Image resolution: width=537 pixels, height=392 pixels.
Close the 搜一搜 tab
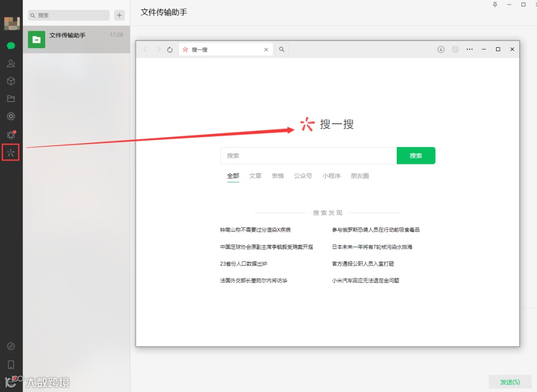click(266, 50)
